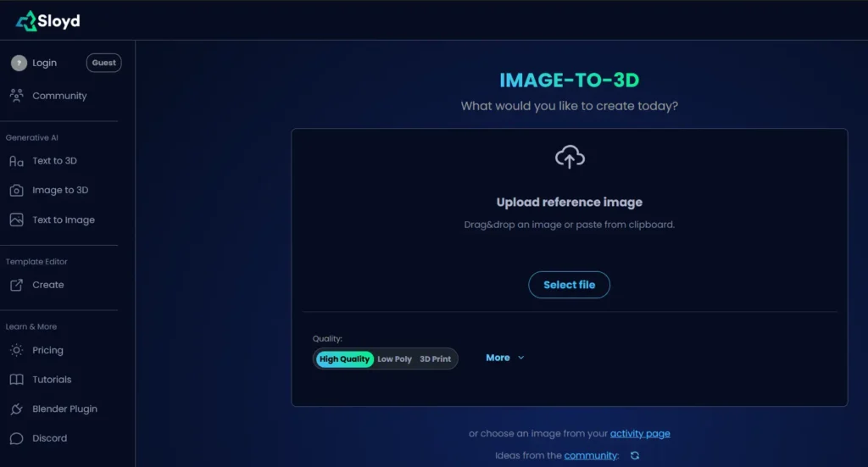This screenshot has height=467, width=868.
Task: Click the Blender Plugin plug icon
Action: (17, 409)
